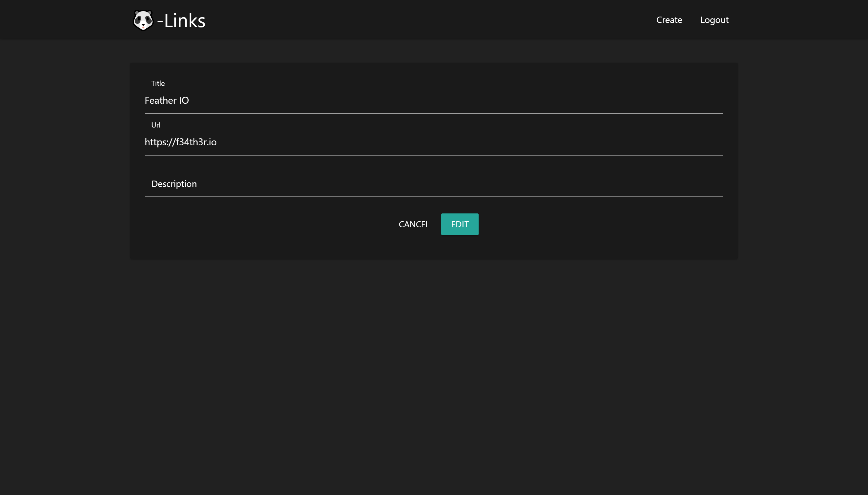The image size is (868, 495).
Task: Click the Url field label
Action: click(156, 125)
